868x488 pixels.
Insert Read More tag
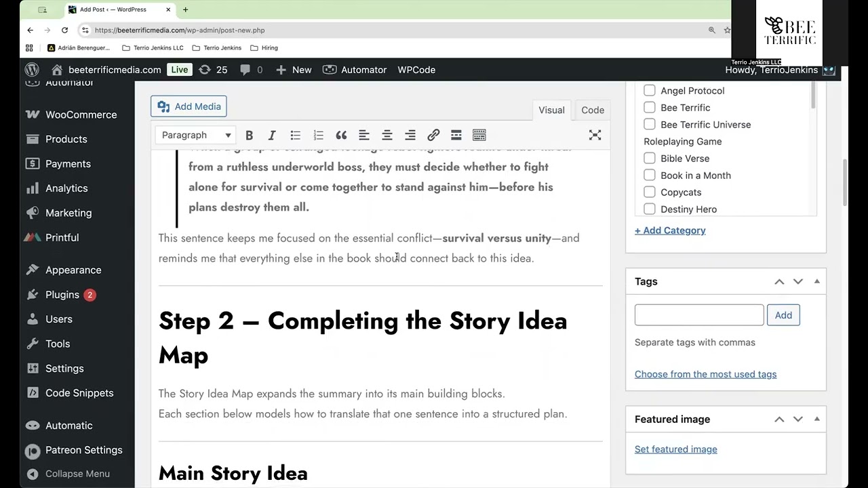(456, 136)
